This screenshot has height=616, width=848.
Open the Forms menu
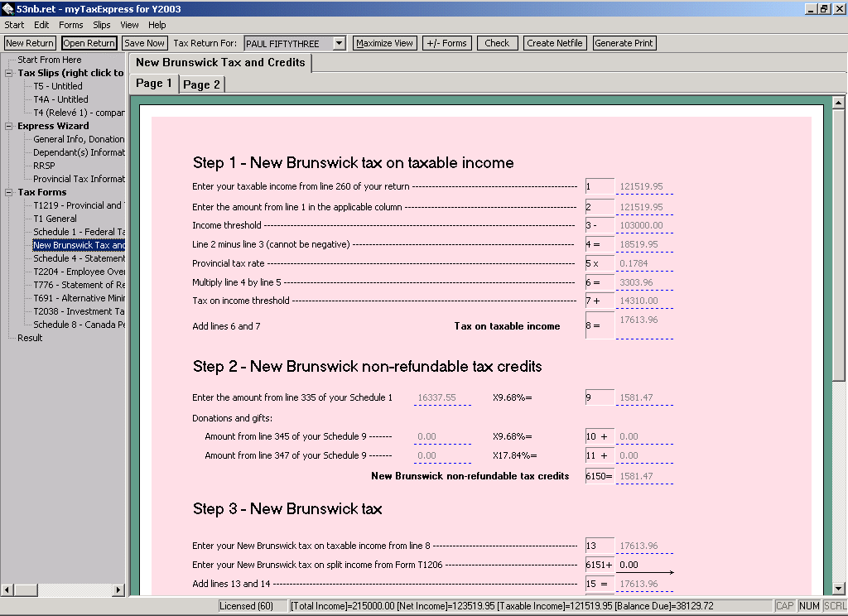pyautogui.click(x=71, y=25)
